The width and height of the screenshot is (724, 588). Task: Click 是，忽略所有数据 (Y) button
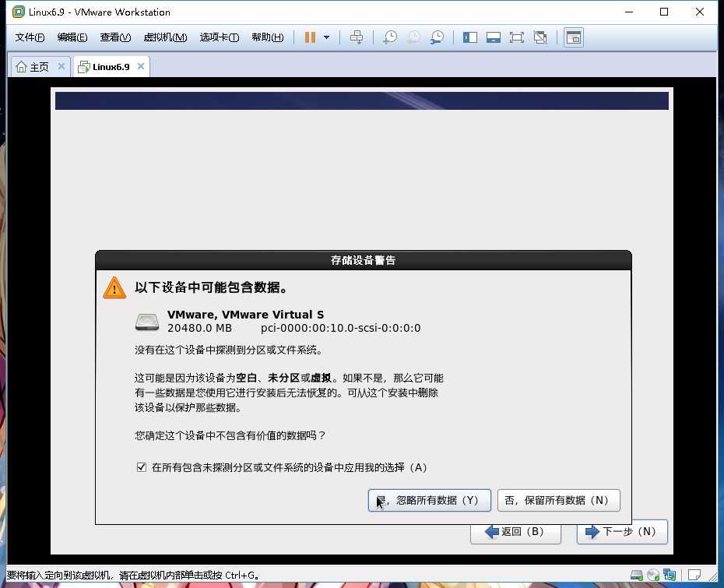pyautogui.click(x=430, y=500)
